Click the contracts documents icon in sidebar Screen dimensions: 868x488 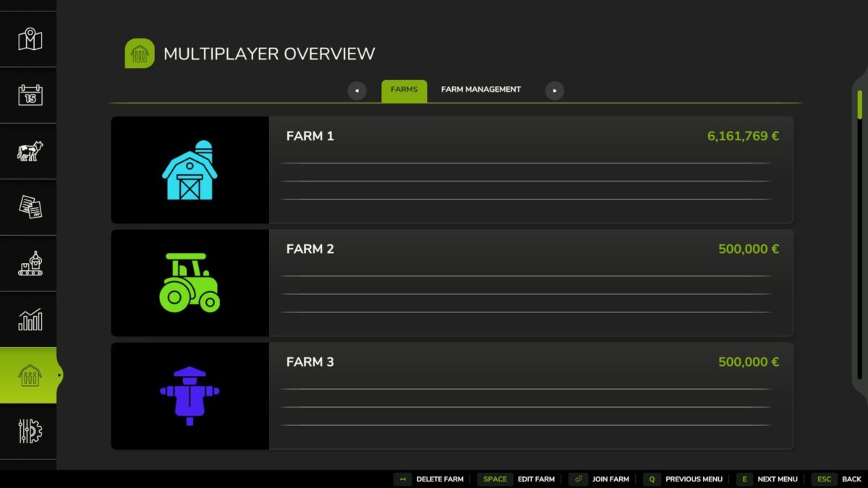pos(29,207)
